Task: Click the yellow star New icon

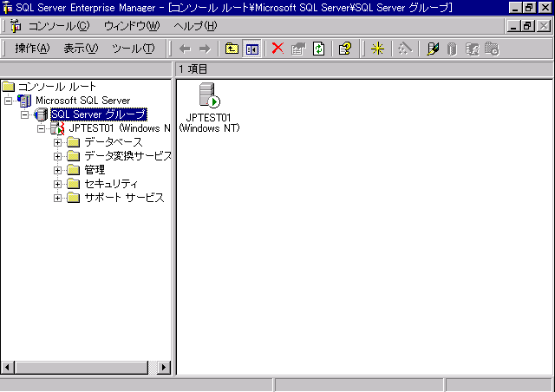Action: [377, 49]
